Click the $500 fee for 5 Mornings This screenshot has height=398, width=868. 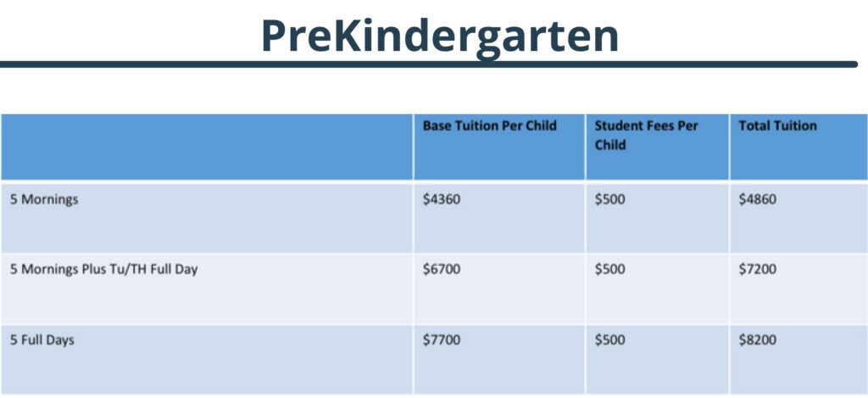point(609,200)
